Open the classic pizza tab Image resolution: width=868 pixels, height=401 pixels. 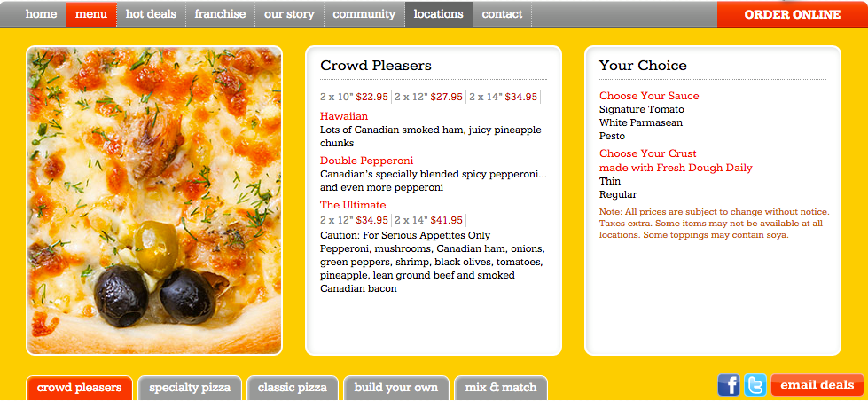click(x=293, y=388)
